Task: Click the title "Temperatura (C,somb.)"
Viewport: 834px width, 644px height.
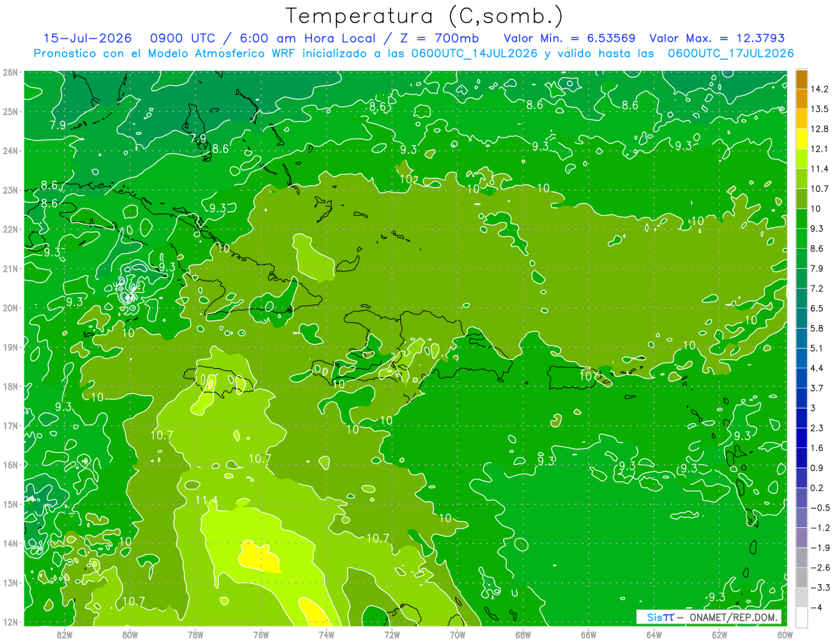Action: pyautogui.click(x=424, y=16)
